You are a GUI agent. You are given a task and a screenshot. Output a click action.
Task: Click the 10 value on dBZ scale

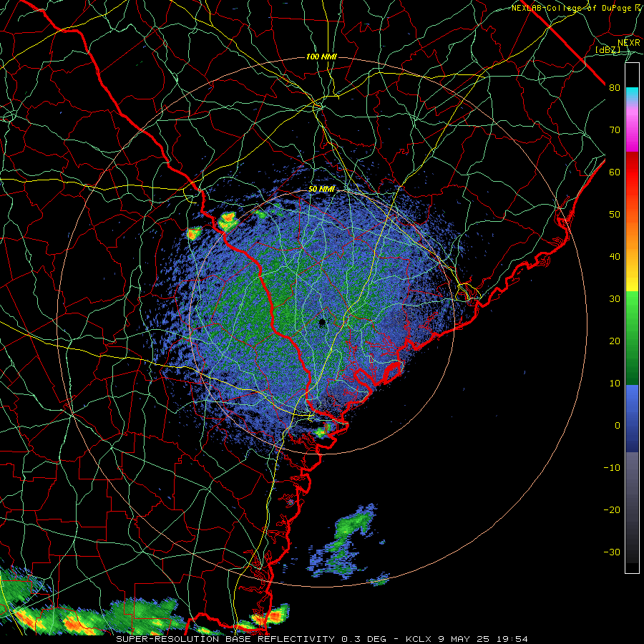pos(615,384)
